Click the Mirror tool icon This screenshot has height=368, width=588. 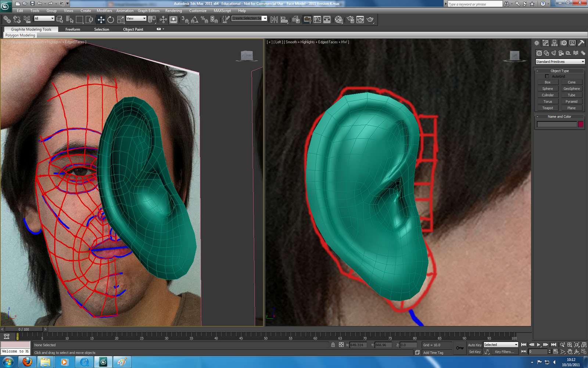[274, 20]
